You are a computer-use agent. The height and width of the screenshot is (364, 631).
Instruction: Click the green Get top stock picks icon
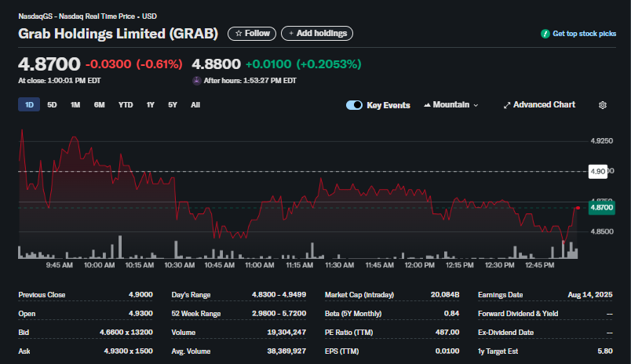545,34
